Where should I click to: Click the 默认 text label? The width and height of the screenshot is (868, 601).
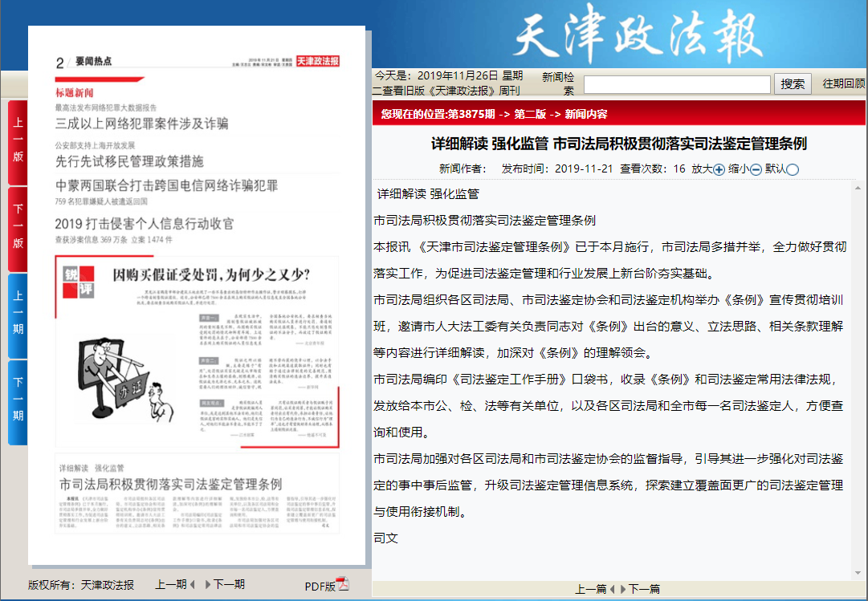pyautogui.click(x=776, y=169)
